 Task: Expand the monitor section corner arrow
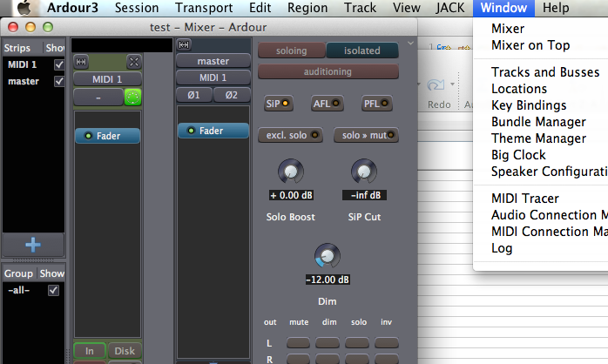409,44
